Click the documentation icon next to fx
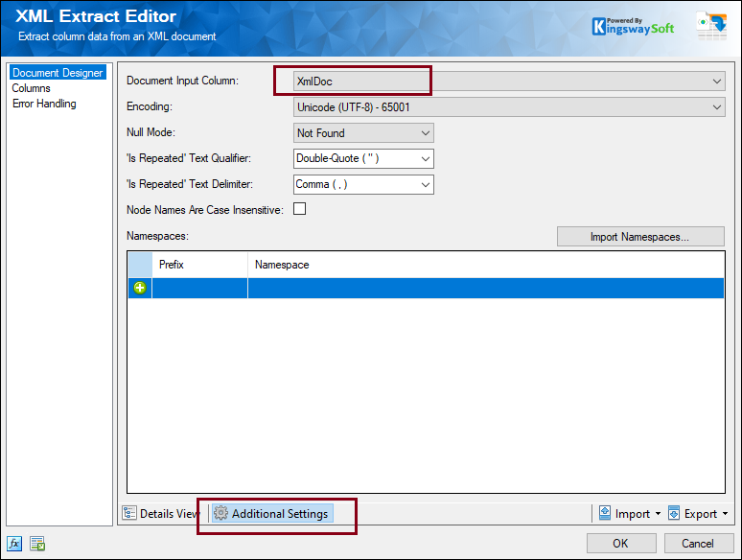 click(x=36, y=544)
